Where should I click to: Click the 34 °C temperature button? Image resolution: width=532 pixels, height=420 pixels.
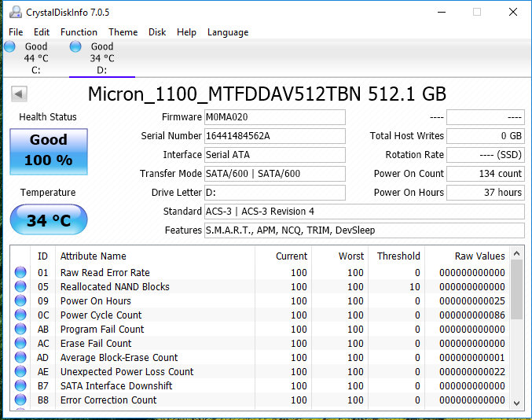point(49,219)
